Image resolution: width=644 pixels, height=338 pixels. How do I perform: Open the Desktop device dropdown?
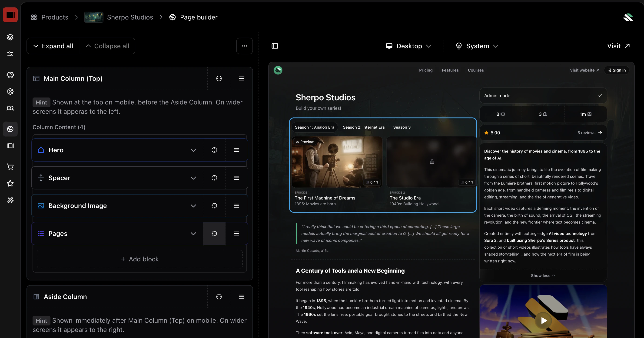[408, 46]
